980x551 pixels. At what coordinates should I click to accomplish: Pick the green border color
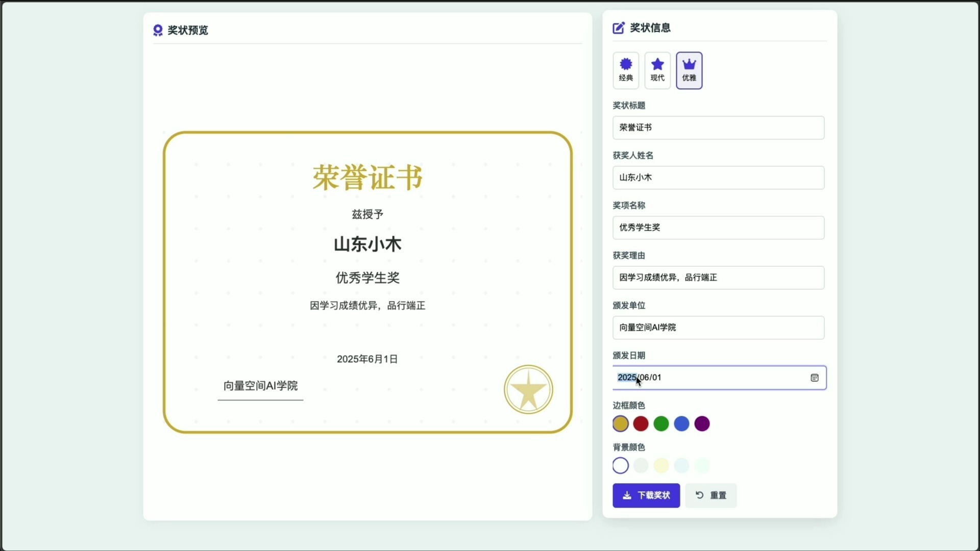click(x=661, y=423)
